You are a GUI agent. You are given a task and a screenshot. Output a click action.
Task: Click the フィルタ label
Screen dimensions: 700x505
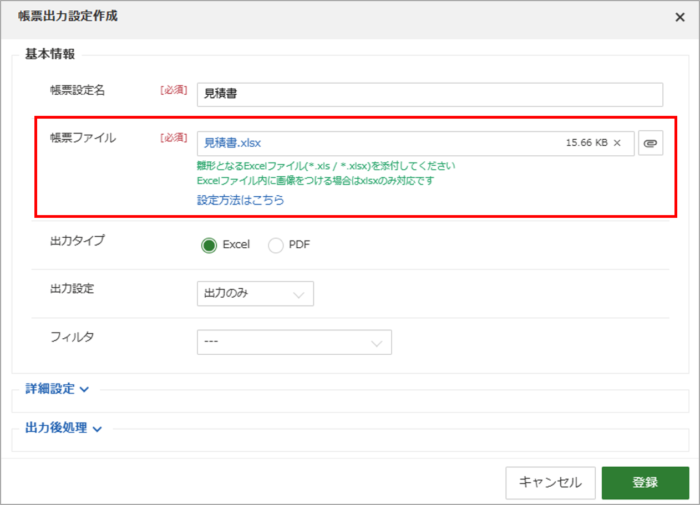(72, 337)
